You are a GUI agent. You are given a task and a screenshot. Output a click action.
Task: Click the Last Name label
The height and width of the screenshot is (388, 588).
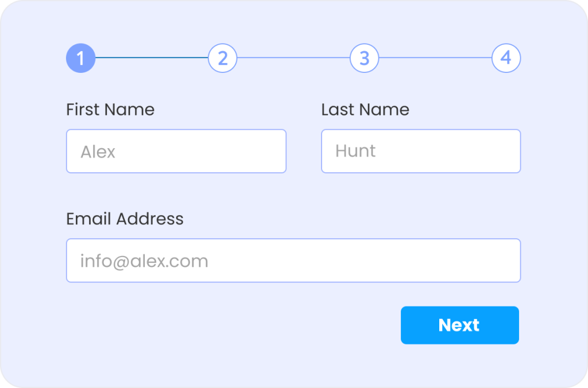tap(365, 110)
